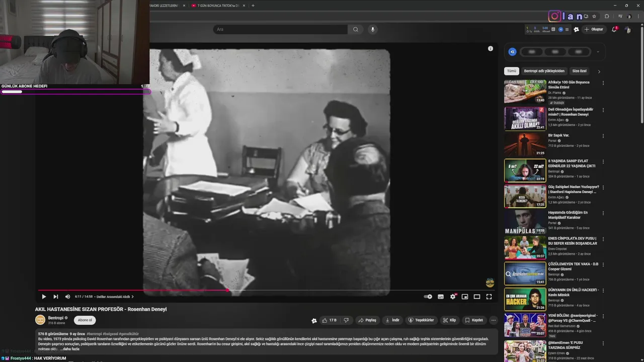This screenshot has height=362, width=644.
Task: Open 'Deli Olmadığını İspatlayabilir misin?' video
Action: point(571,112)
